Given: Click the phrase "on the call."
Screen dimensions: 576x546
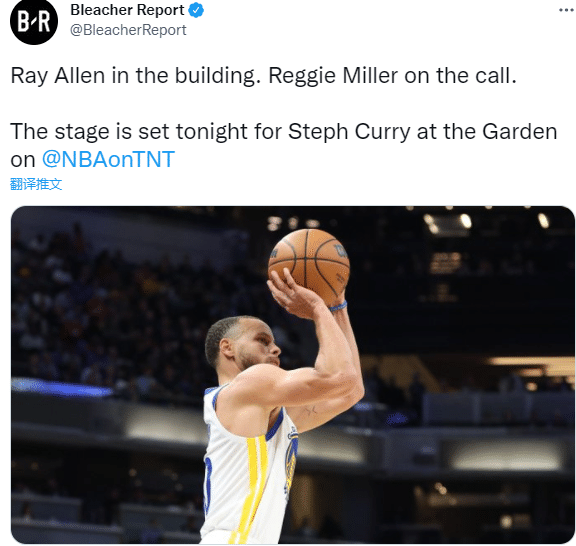Looking at the screenshot, I should [461, 76].
